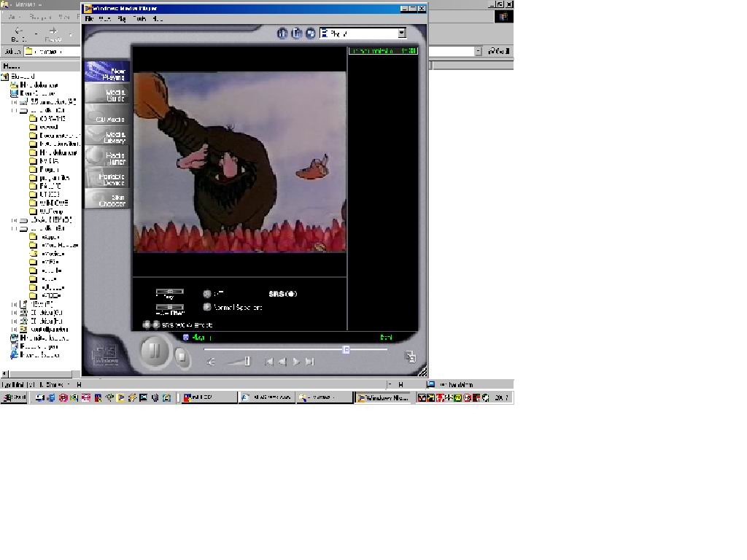
Task: Mute sound via the speaker icon
Action: pos(211,362)
